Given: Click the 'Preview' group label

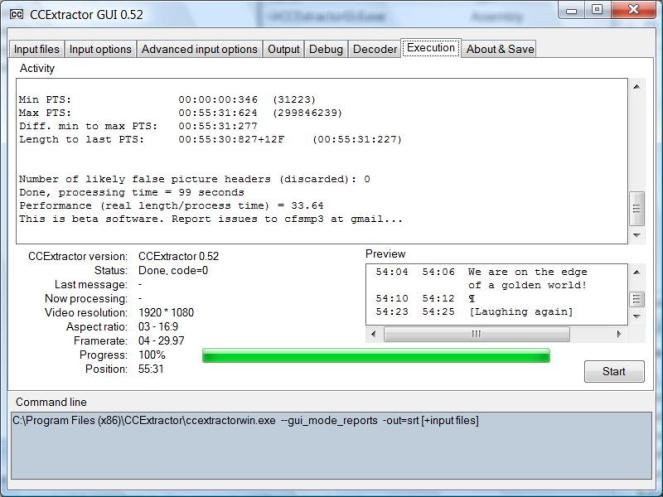Looking at the screenshot, I should (385, 254).
